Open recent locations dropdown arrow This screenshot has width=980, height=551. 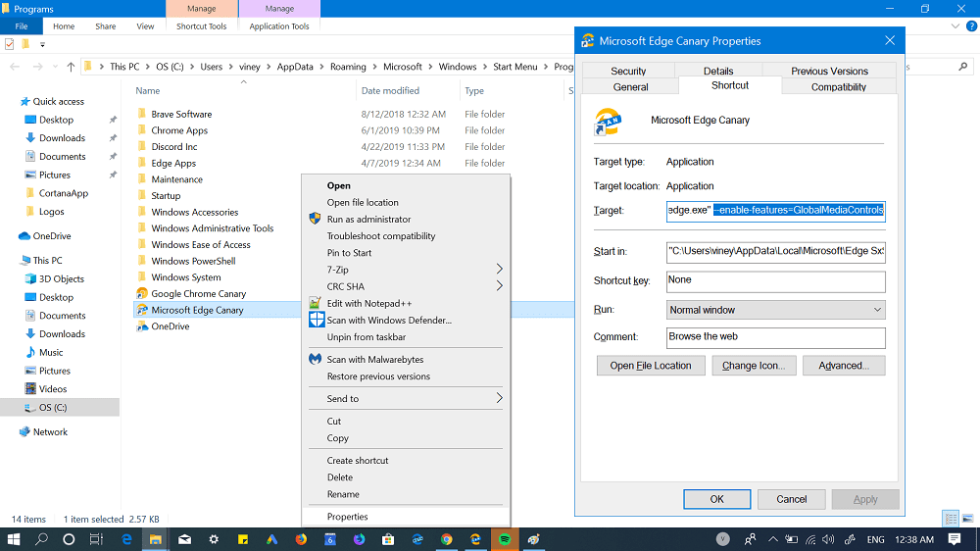[55, 67]
